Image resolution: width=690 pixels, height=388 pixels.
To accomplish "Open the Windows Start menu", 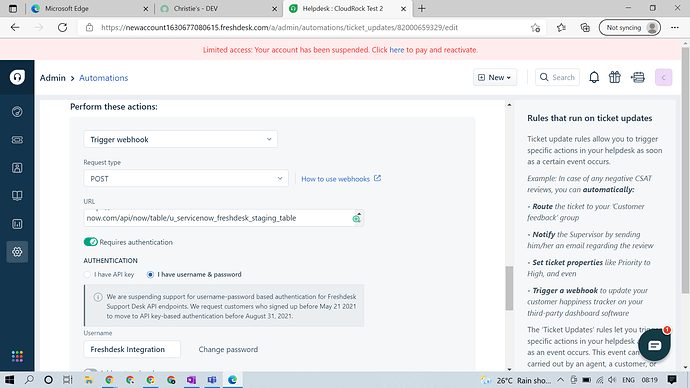I will click(9, 380).
